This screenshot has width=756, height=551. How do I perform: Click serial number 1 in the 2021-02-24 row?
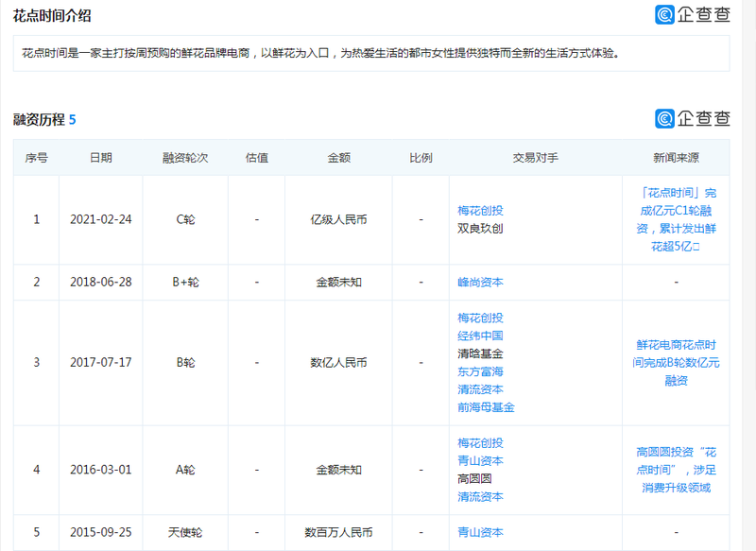[x=36, y=220]
